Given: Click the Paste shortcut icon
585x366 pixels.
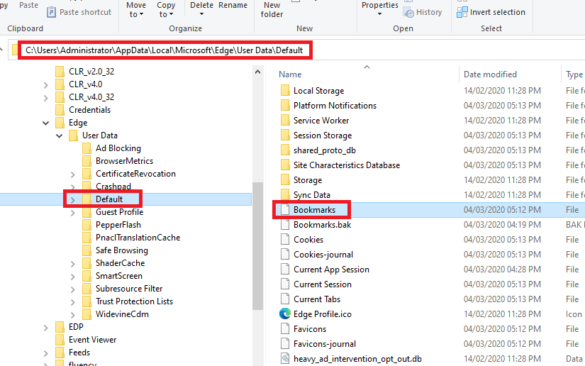Looking at the screenshot, I should point(51,12).
